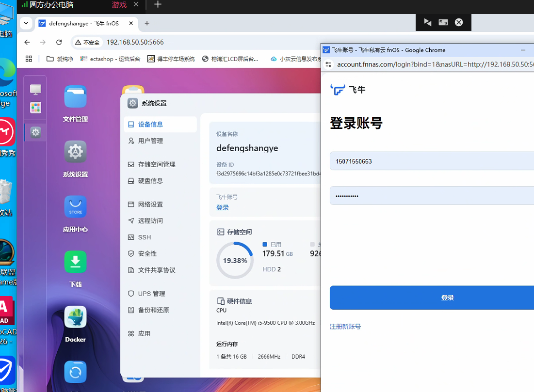The image size is (534, 392).
Task: Click the 游戏 remote session tab
Action: [x=119, y=4]
